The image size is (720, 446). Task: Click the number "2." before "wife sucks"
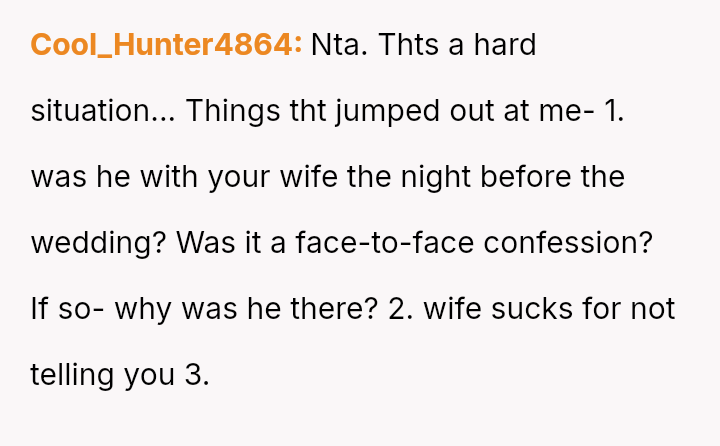point(401,309)
